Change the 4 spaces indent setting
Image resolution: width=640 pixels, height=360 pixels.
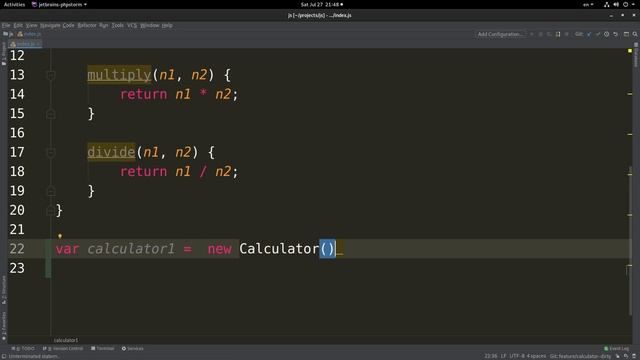click(x=536, y=356)
